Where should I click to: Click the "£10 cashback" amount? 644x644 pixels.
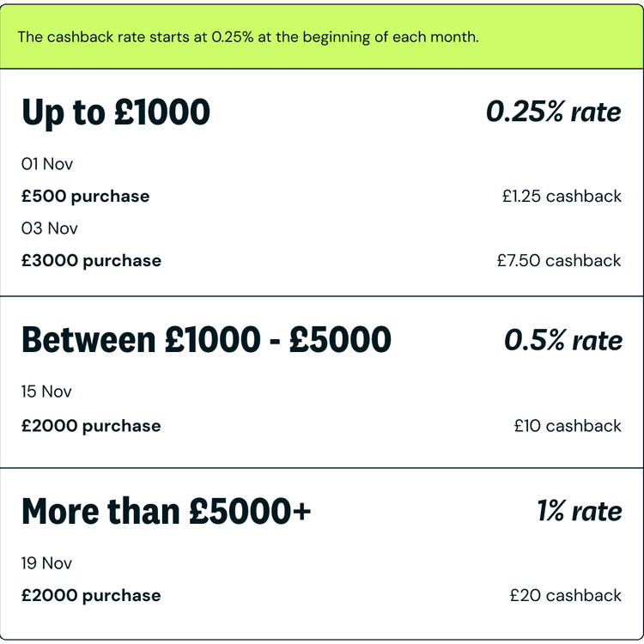(568, 426)
